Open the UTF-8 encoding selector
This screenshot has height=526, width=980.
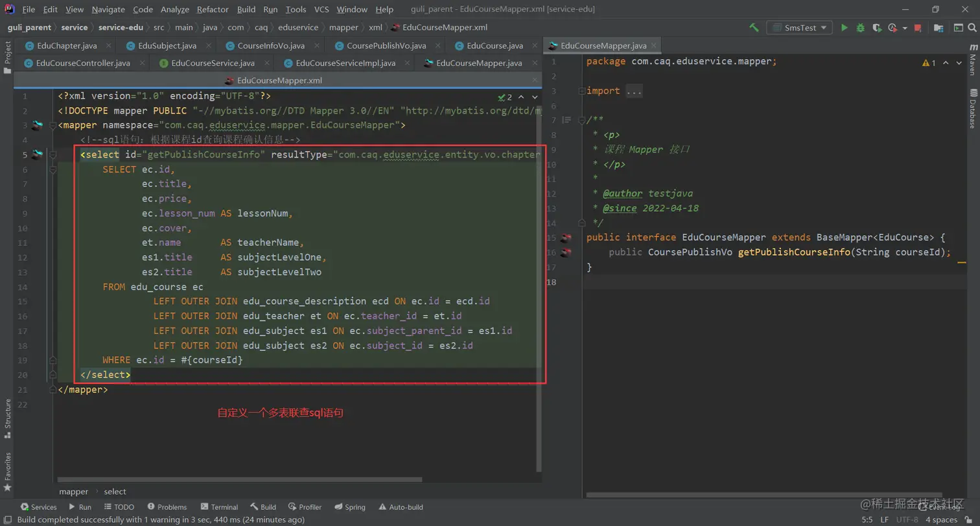906,520
